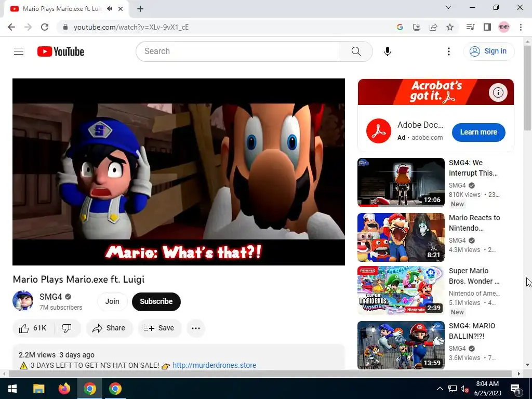Click the Acrobat's got it banner
The image size is (532, 399).
coord(436,92)
